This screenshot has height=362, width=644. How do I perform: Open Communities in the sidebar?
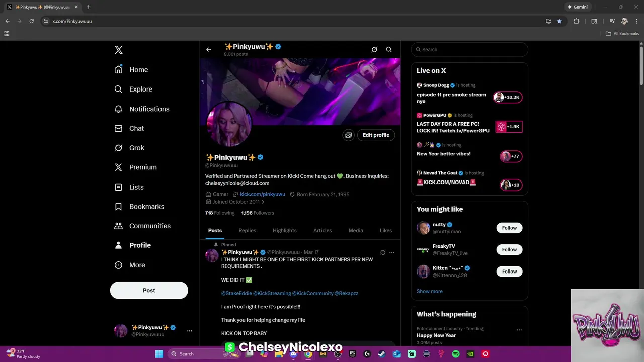click(142, 226)
